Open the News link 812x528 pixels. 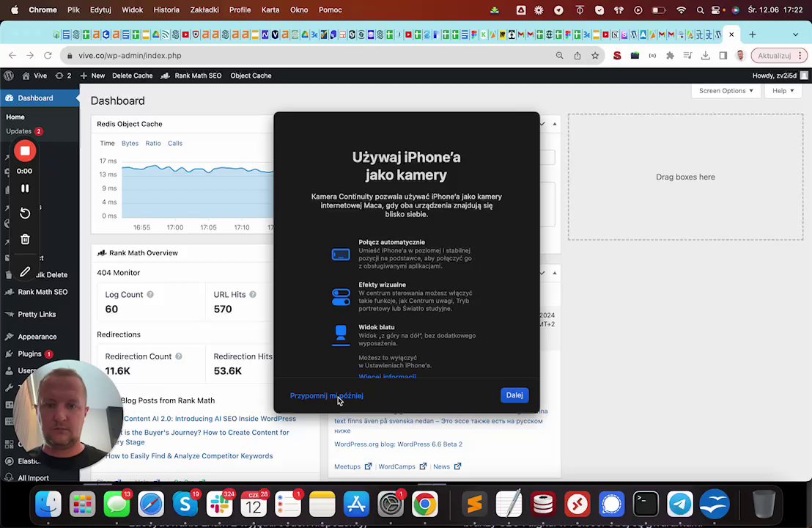pos(447,466)
